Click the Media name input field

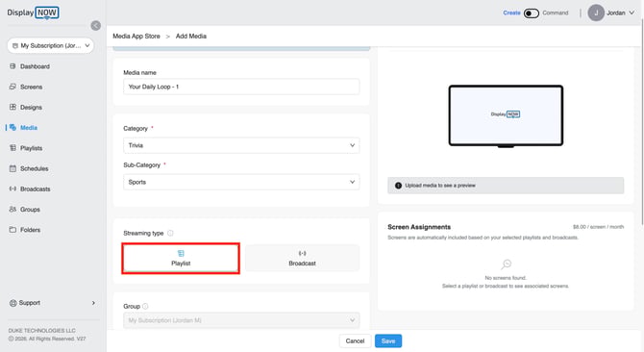point(241,87)
